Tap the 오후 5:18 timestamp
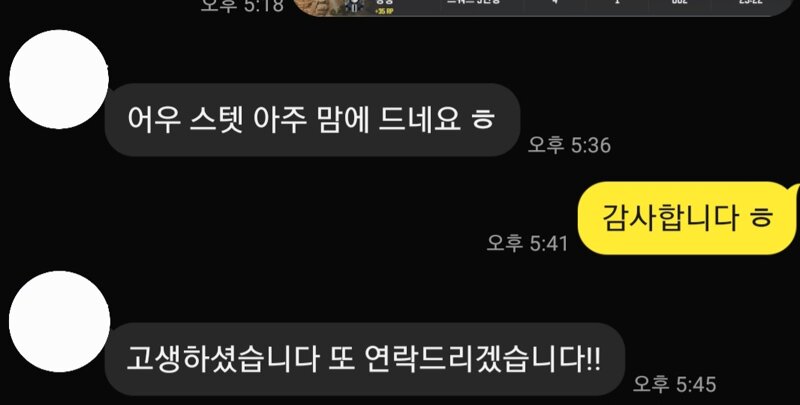The width and height of the screenshot is (800, 405). click(242, 6)
